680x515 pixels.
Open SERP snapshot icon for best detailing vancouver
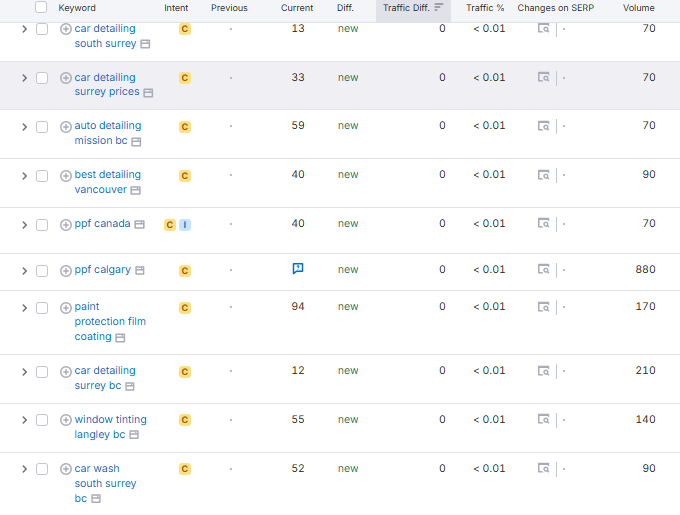pos(545,175)
